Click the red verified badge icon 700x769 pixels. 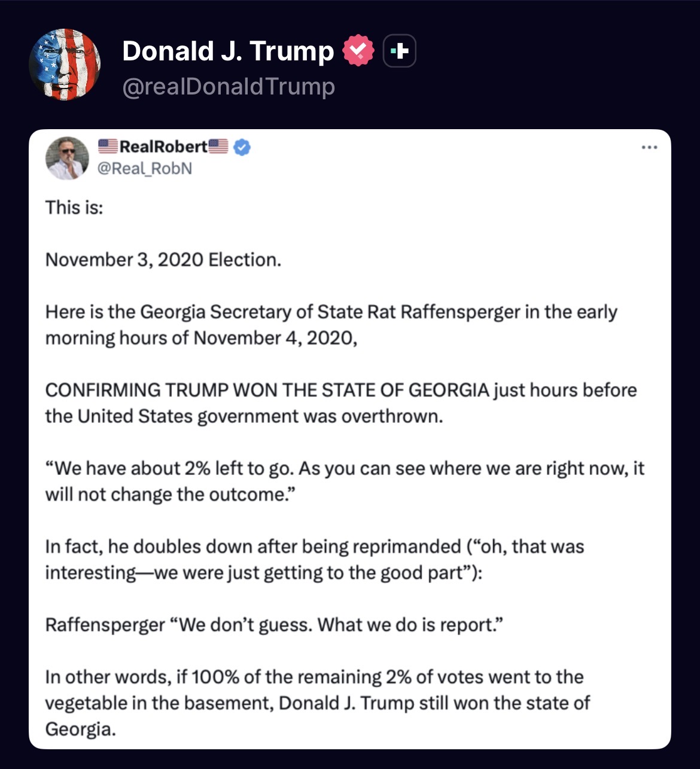click(358, 51)
